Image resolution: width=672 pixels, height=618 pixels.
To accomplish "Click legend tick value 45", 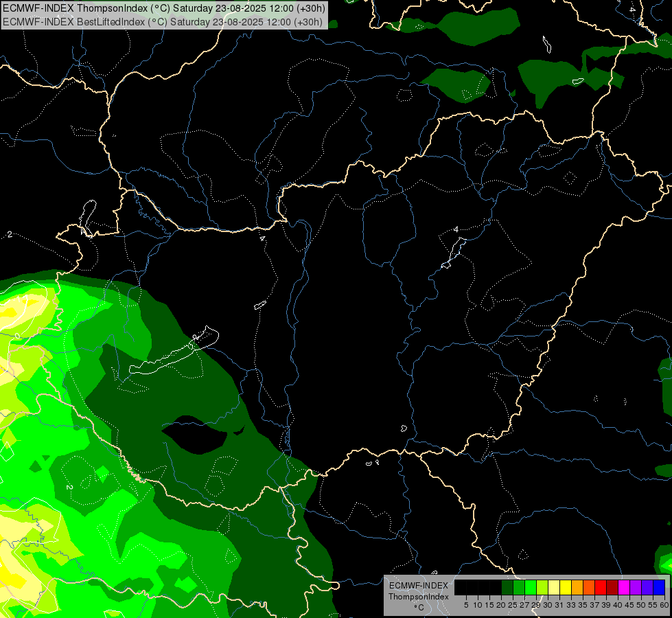I will [629, 605].
